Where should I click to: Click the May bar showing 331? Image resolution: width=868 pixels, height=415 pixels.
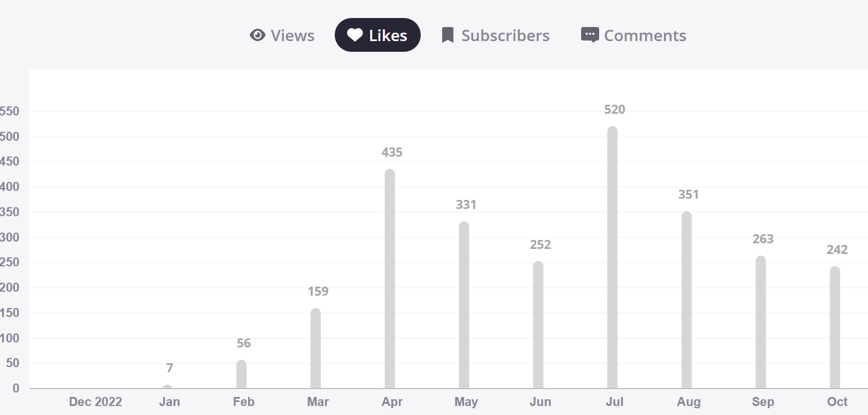[464, 305]
